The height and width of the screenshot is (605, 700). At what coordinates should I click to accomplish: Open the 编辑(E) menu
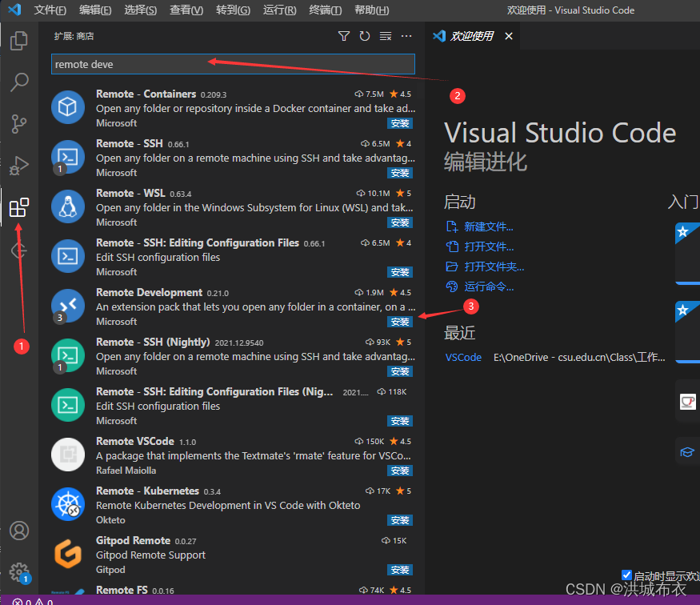[95, 10]
